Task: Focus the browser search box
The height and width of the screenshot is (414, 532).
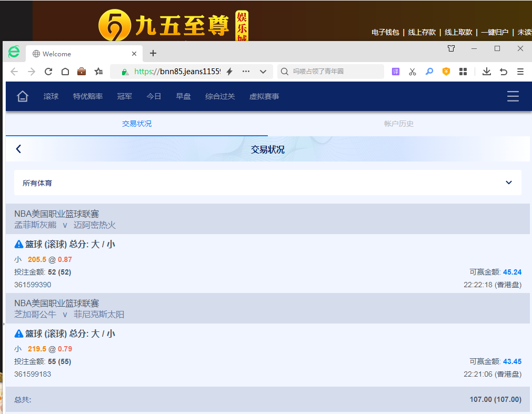Action: [331, 72]
